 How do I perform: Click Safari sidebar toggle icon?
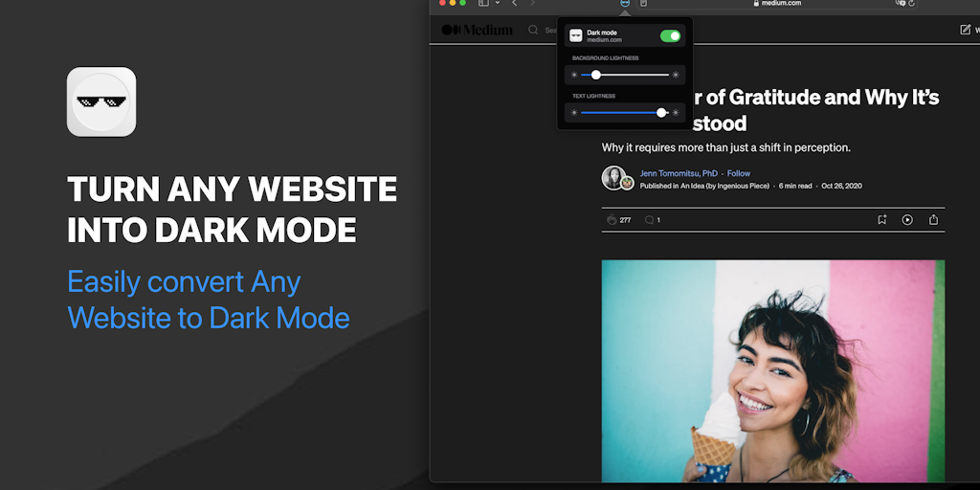tap(483, 3)
